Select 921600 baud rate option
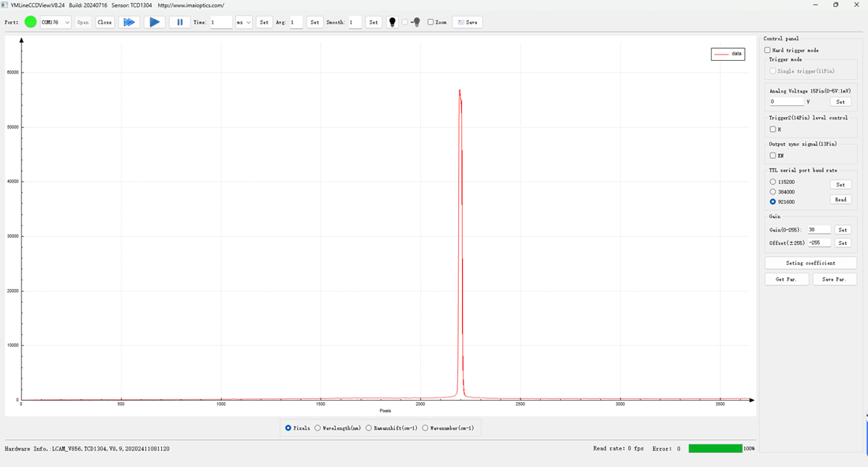The width and height of the screenshot is (868, 467). click(772, 201)
